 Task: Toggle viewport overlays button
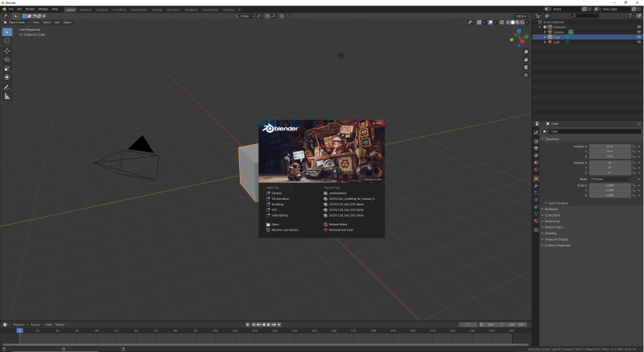click(x=490, y=23)
